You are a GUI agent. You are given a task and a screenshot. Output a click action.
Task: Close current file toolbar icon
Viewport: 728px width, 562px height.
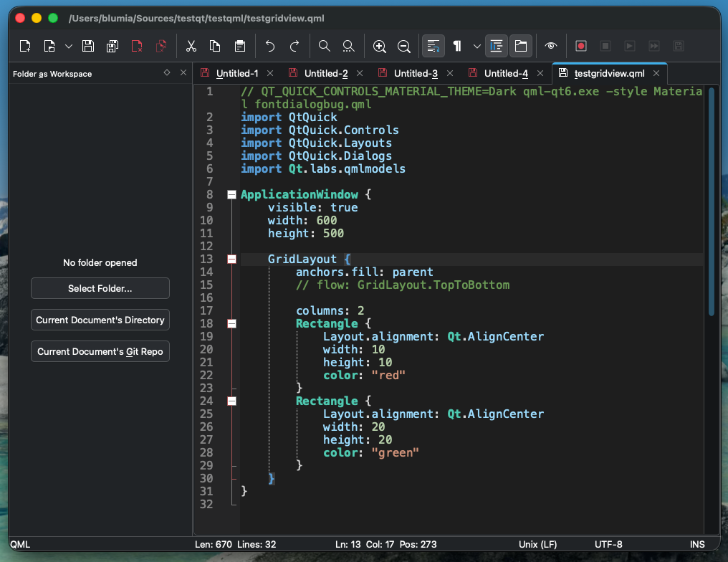point(137,46)
